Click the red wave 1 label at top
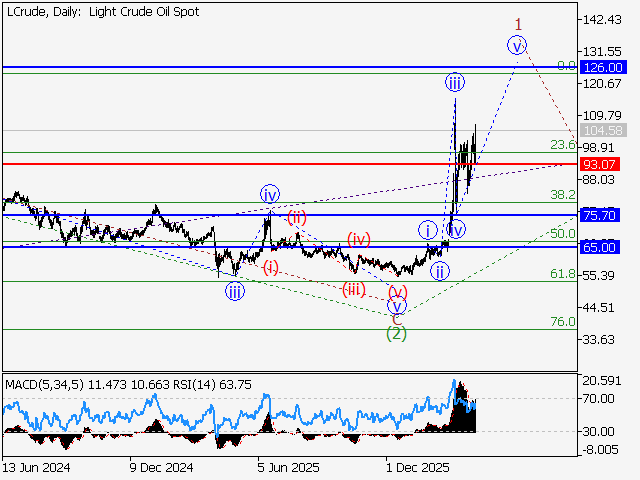 (x=518, y=23)
